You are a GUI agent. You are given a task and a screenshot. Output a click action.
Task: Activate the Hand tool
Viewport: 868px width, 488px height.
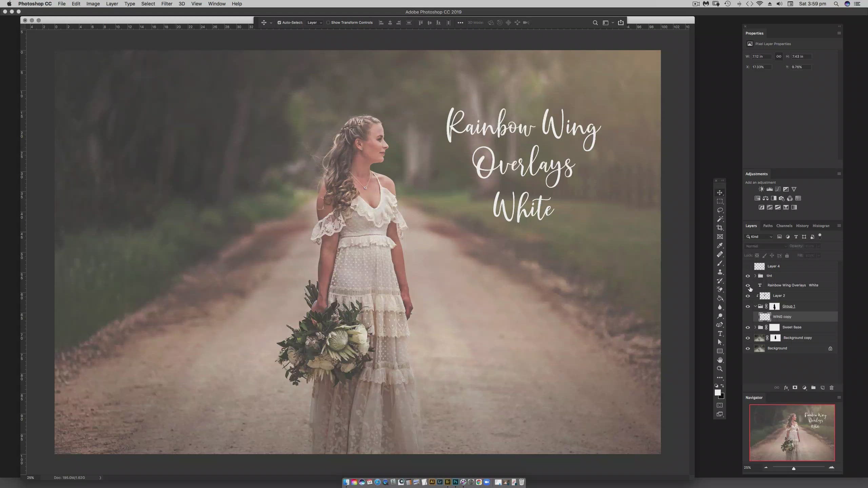(720, 360)
